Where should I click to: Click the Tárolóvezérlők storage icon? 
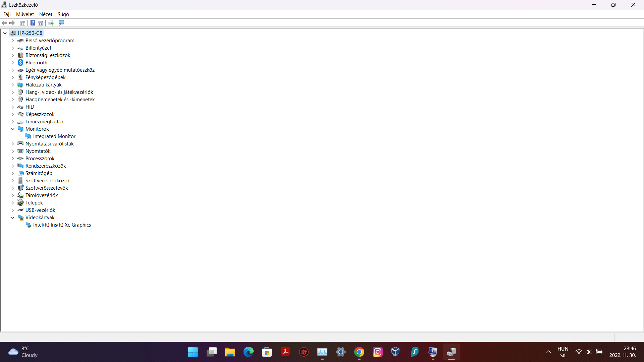coord(20,195)
